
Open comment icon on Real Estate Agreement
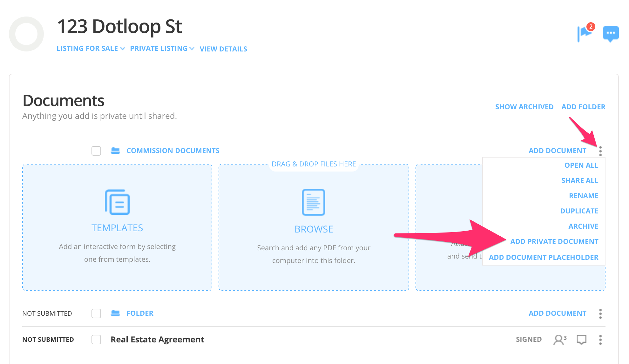[x=581, y=340]
